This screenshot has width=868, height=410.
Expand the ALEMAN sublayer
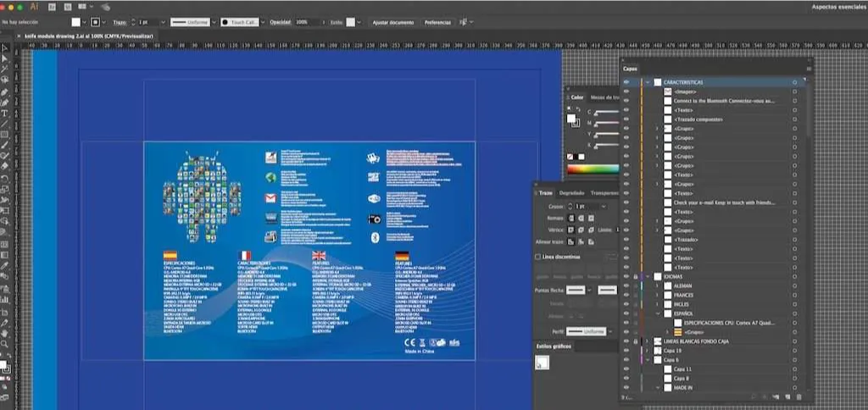[x=657, y=285]
